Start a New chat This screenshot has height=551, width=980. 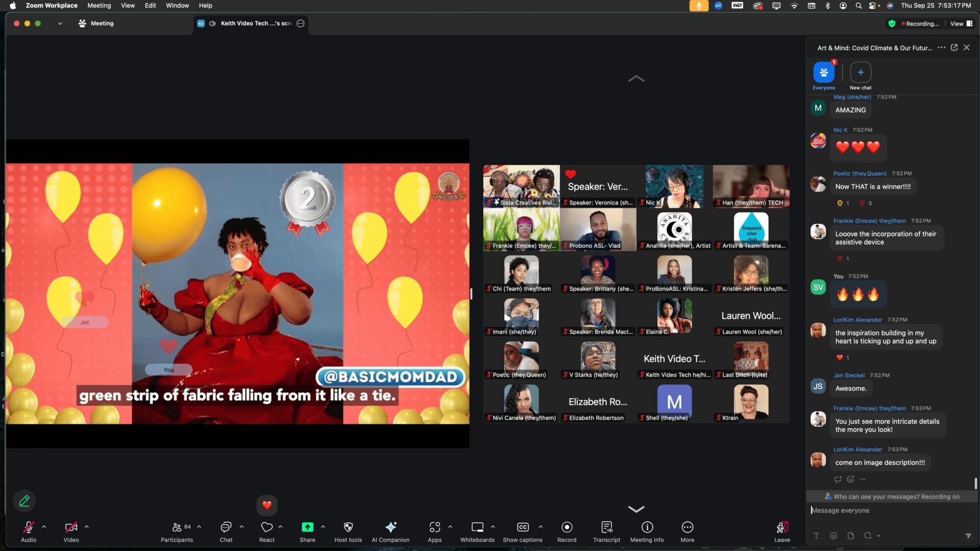tap(861, 72)
